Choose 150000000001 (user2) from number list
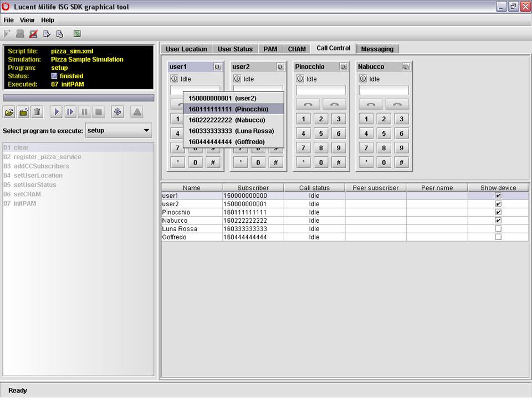 pos(233,99)
